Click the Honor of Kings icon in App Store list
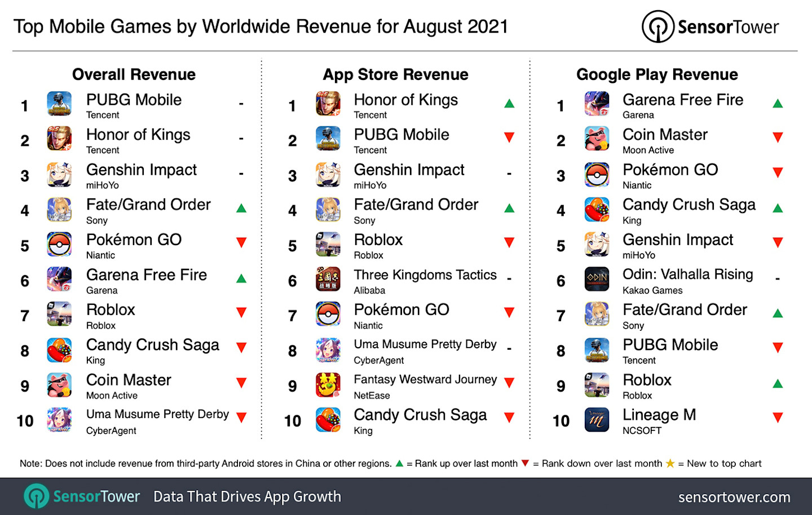This screenshot has width=812, height=515. 328,104
